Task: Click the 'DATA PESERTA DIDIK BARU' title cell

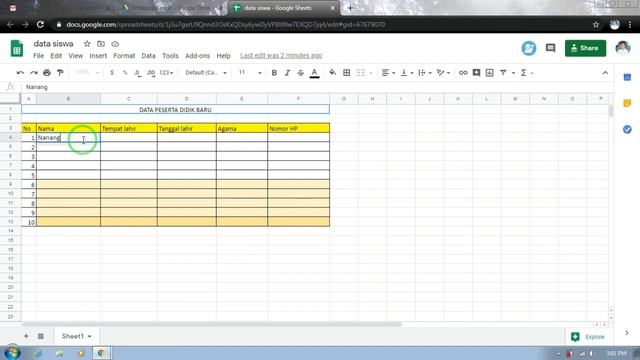Action: pyautogui.click(x=175, y=109)
